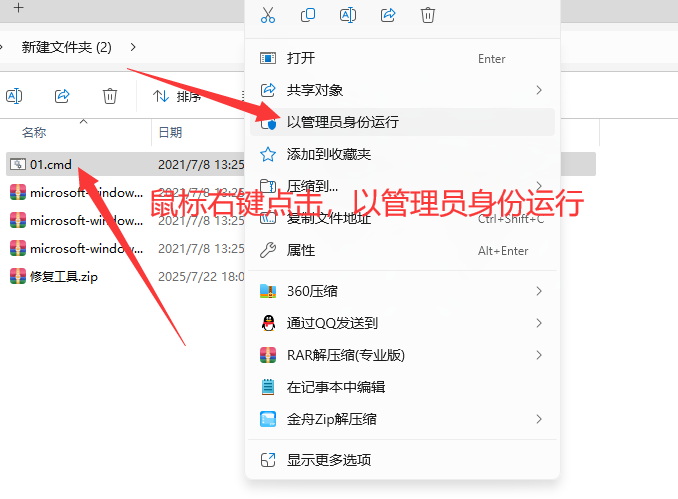Expand the arrow beside 360压缩

click(x=539, y=291)
